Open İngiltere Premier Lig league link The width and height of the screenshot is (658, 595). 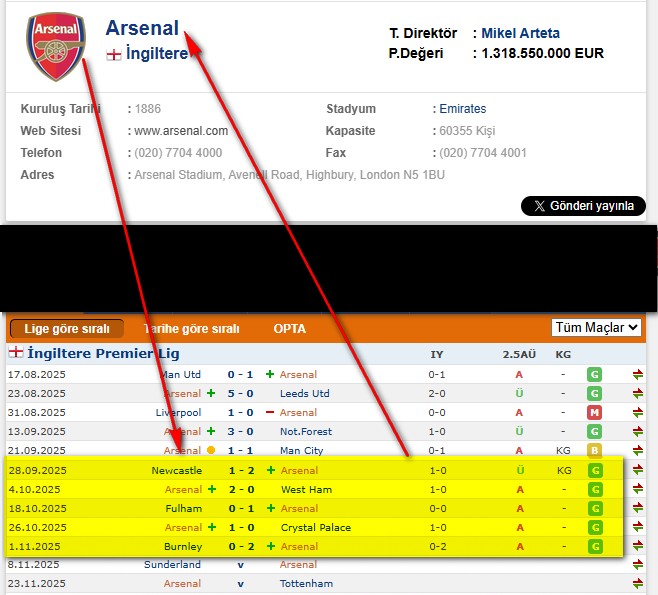tap(105, 353)
